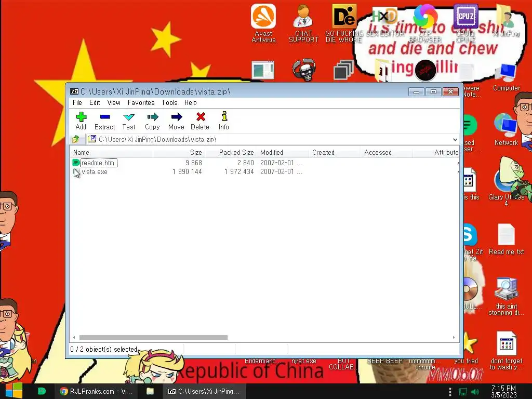Screen dimensions: 532x399
Task: Open the skull headphones desktop icon
Action: coord(304,70)
